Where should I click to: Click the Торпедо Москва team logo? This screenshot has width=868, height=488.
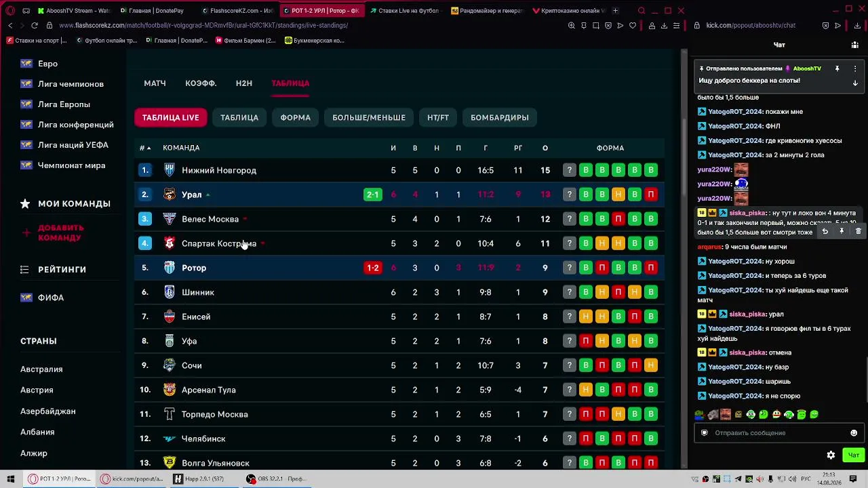tap(170, 414)
